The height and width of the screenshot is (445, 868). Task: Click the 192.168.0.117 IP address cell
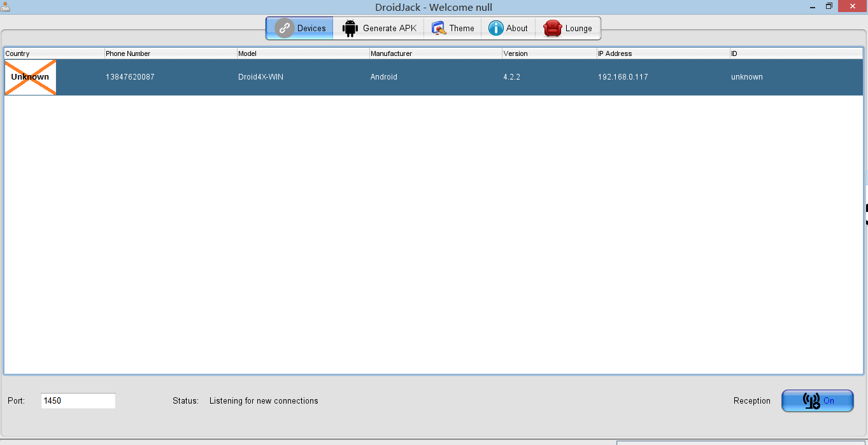(x=664, y=77)
